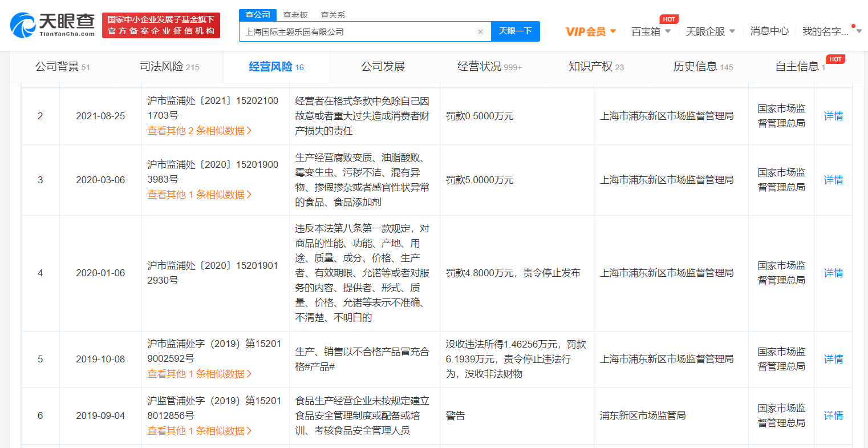Click the 天眼一下 search button

(515, 31)
